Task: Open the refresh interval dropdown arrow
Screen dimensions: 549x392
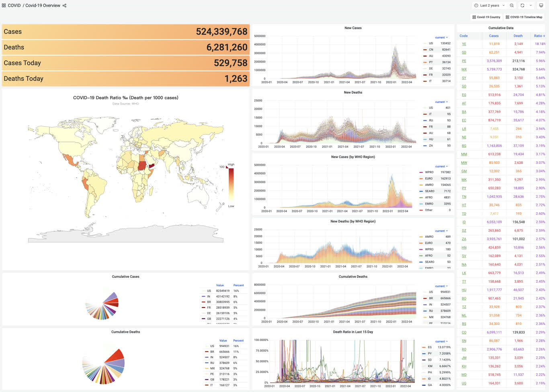Action: tap(531, 6)
